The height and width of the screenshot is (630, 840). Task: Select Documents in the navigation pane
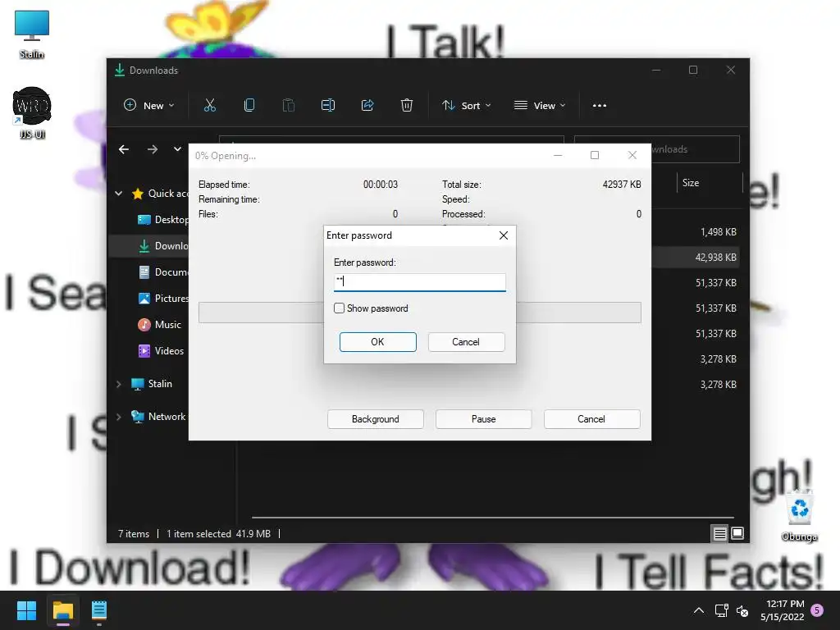point(163,272)
